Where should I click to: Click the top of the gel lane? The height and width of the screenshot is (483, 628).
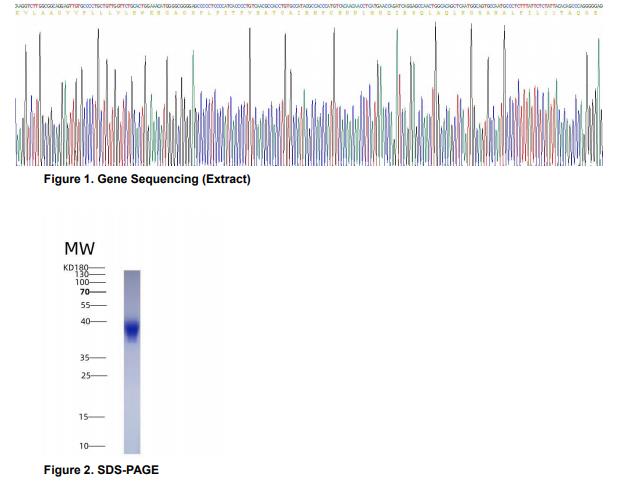click(131, 274)
